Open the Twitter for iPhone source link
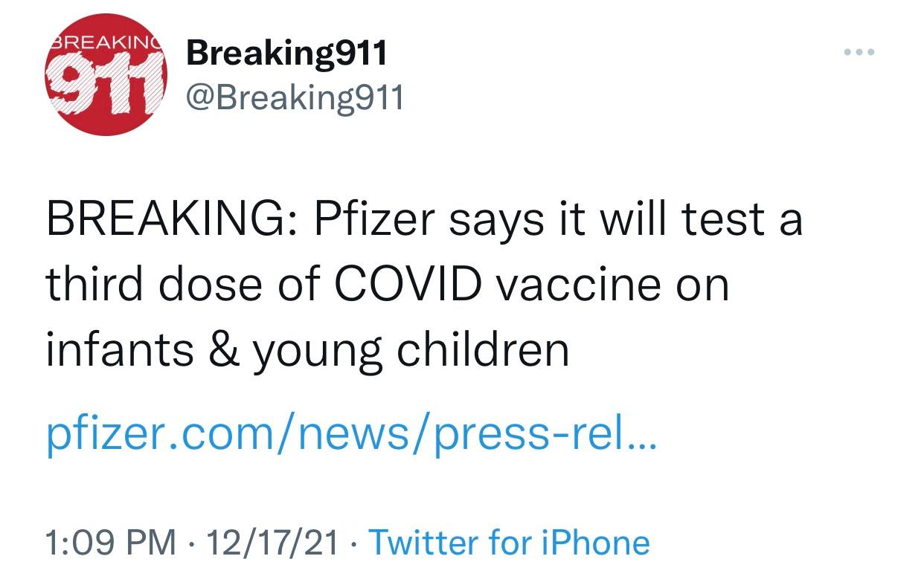Screen dimensions: 924x585 509,543
